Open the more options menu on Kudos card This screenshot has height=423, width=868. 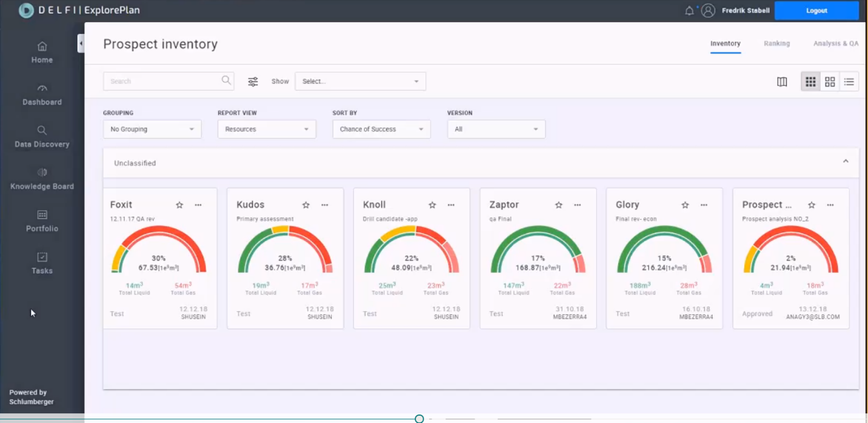coord(325,205)
